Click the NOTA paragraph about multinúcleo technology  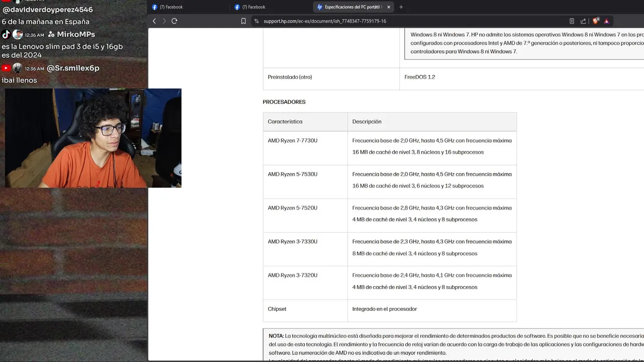(456, 344)
